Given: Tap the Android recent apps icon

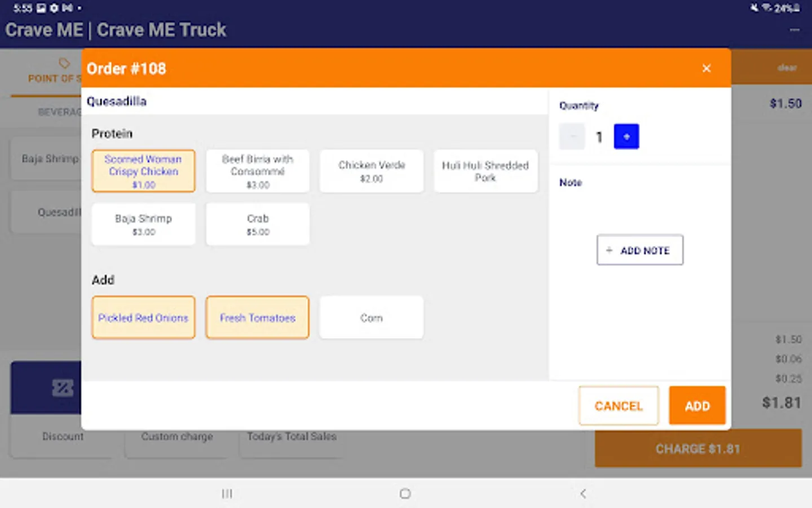Looking at the screenshot, I should tap(227, 494).
